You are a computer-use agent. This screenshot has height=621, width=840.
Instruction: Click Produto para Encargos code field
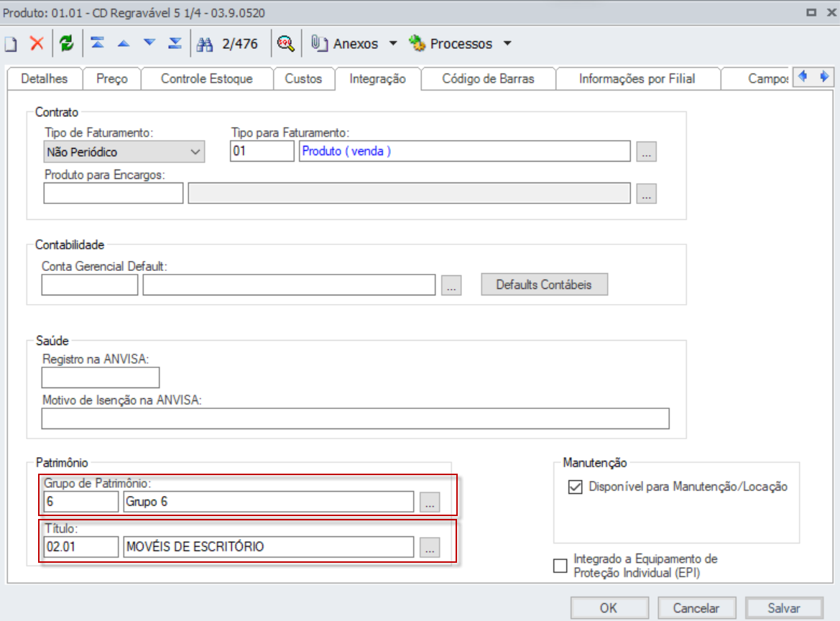pyautogui.click(x=113, y=193)
